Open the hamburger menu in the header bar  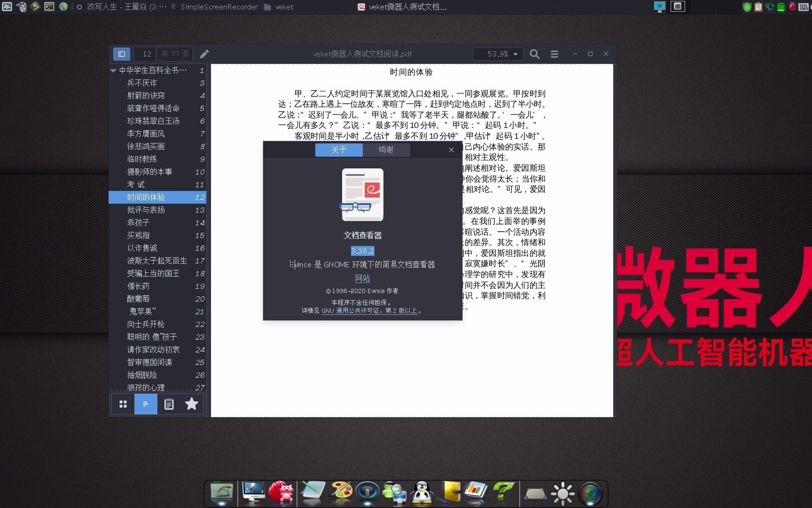click(x=554, y=54)
